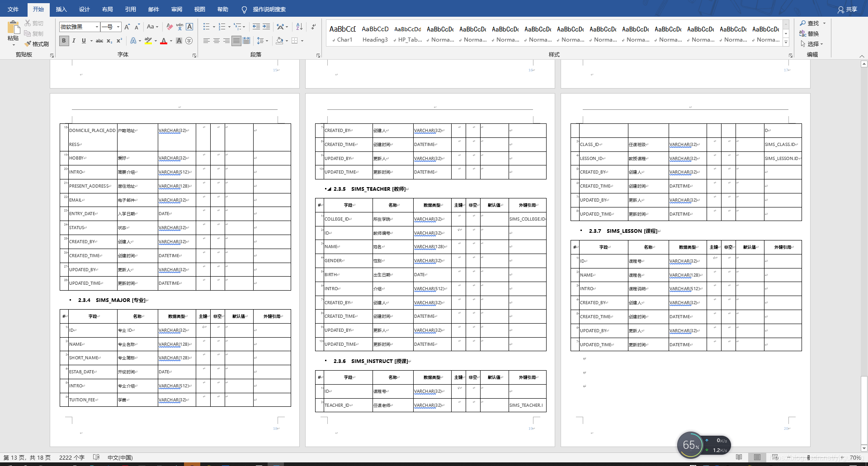This screenshot has height=466, width=868.
Task: Toggle strikethrough text
Action: [99, 41]
